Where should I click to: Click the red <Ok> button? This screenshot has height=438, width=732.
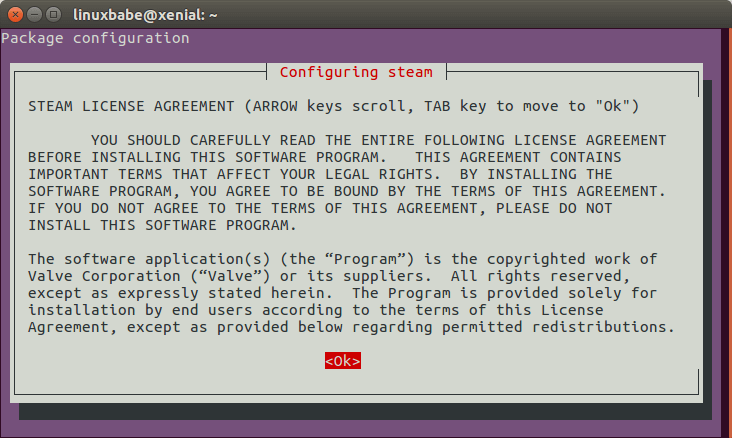coord(343,360)
